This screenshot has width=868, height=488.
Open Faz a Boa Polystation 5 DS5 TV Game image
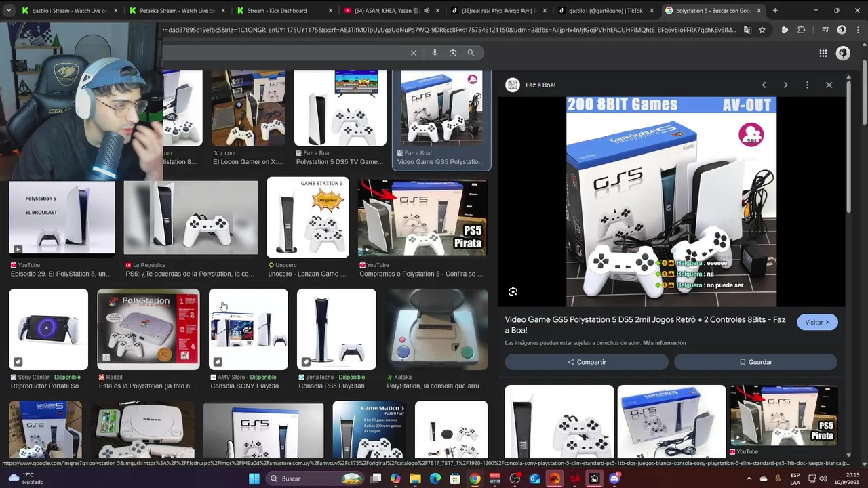coord(340,108)
